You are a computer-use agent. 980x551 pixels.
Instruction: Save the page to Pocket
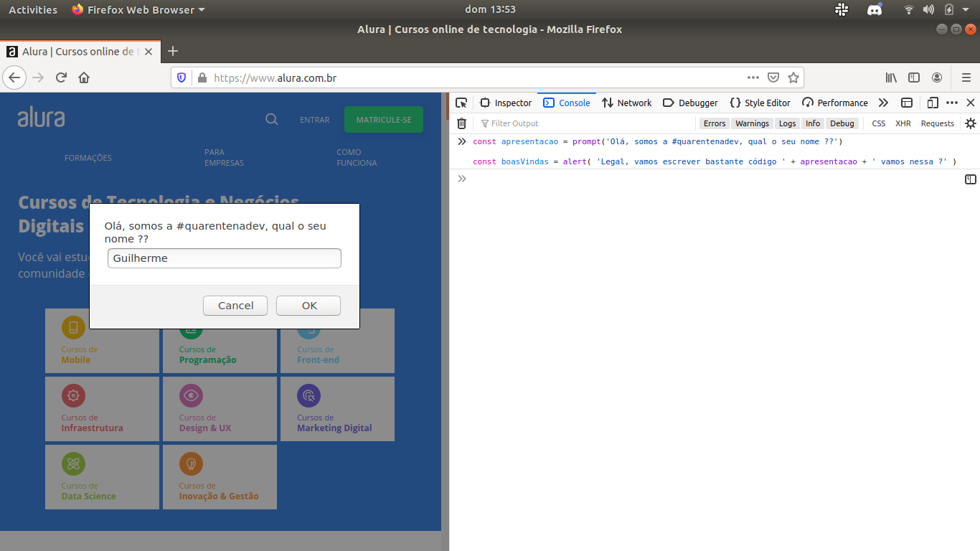click(x=773, y=77)
